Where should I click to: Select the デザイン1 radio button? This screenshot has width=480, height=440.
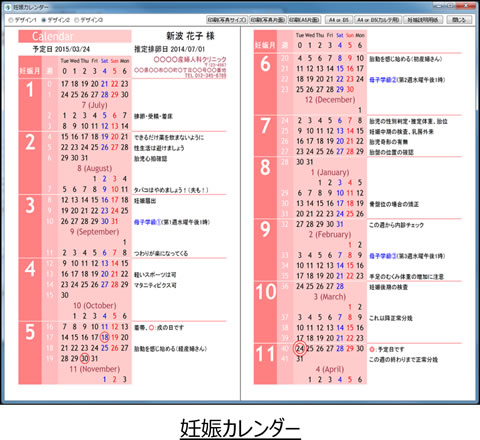coord(22,20)
